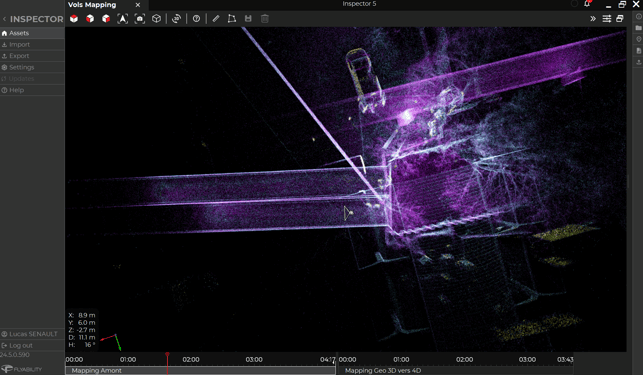Image resolution: width=643 pixels, height=375 pixels.
Task: Open the display settings sliders icon
Action: pyautogui.click(x=607, y=18)
